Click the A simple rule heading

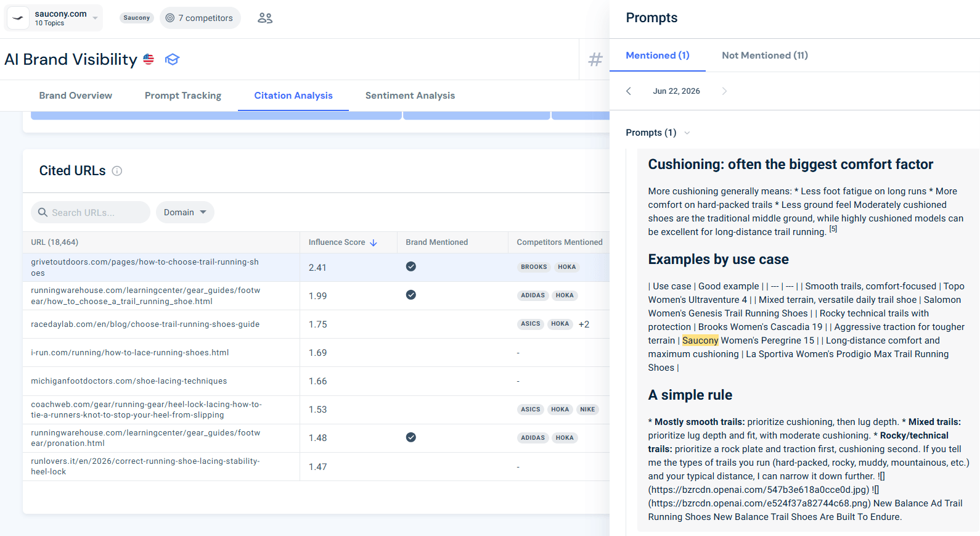(x=690, y=395)
